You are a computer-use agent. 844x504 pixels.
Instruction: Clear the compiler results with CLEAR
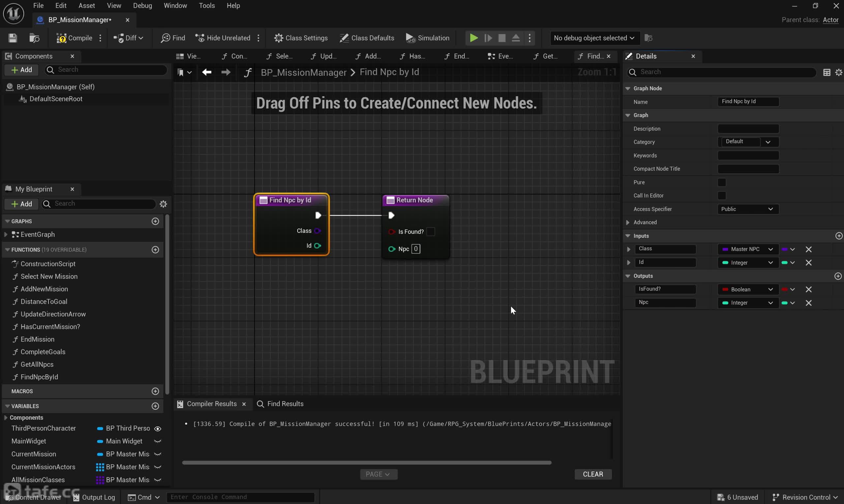[593, 474]
